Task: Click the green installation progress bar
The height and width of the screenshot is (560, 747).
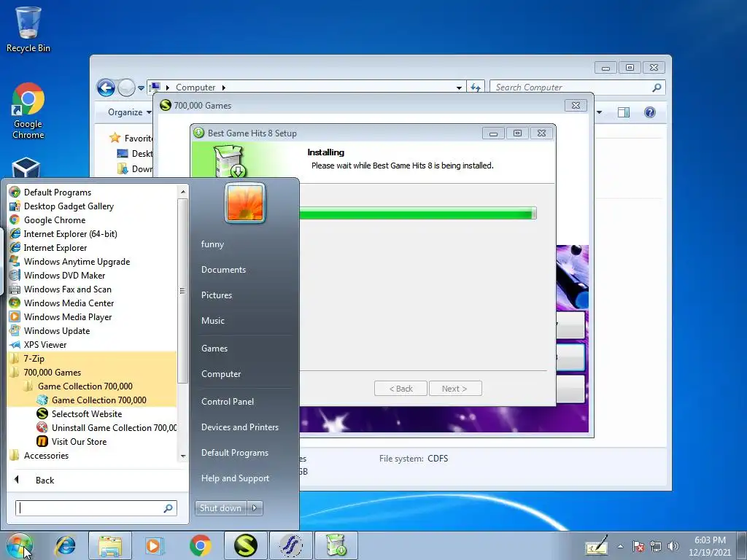Action: (x=418, y=213)
